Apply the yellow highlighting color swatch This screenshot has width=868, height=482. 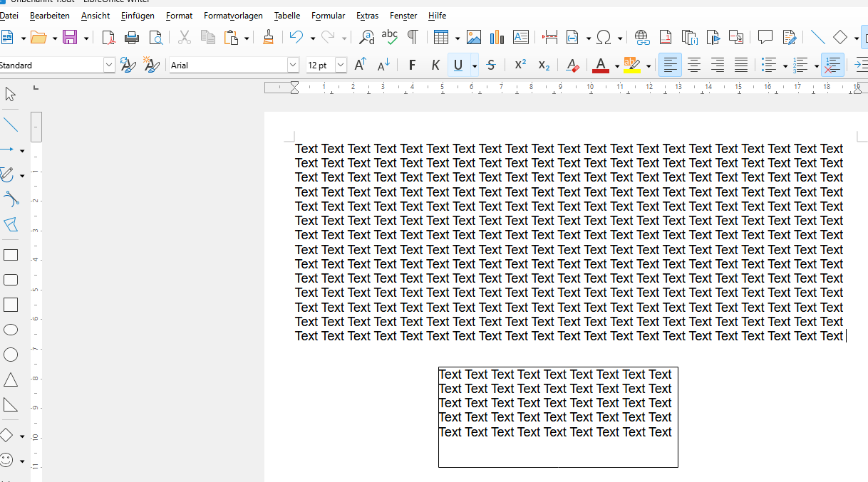(632, 65)
